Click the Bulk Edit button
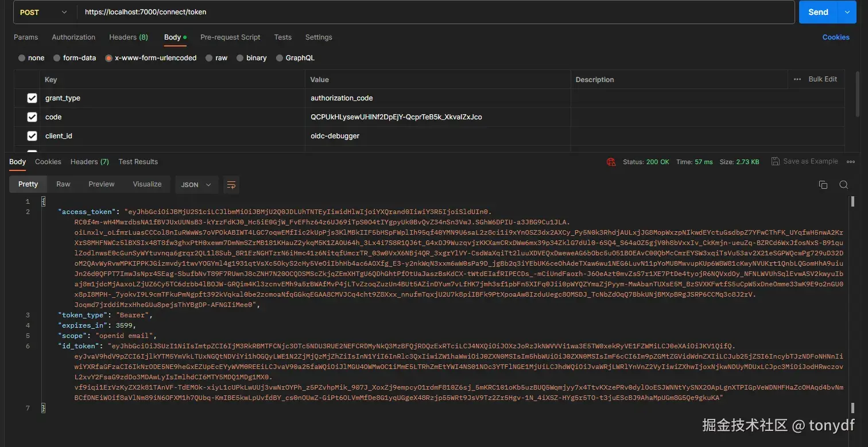The image size is (868, 447). coord(823,79)
